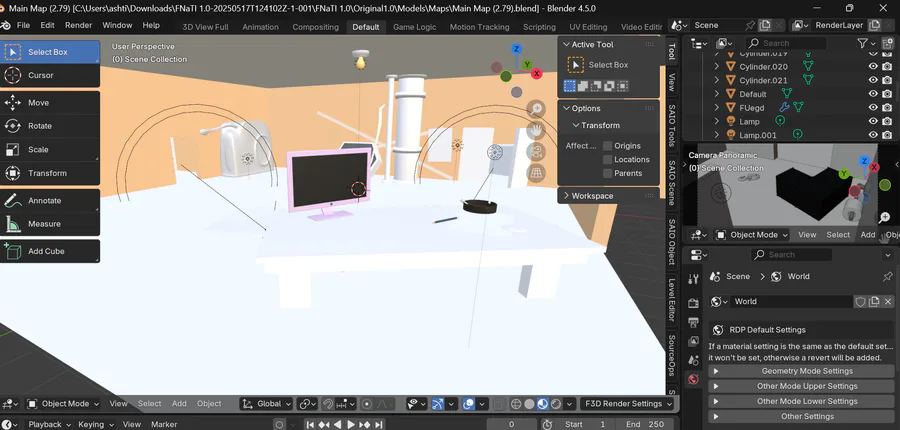Pick the Annotate tool
The image size is (900, 430).
50,201
